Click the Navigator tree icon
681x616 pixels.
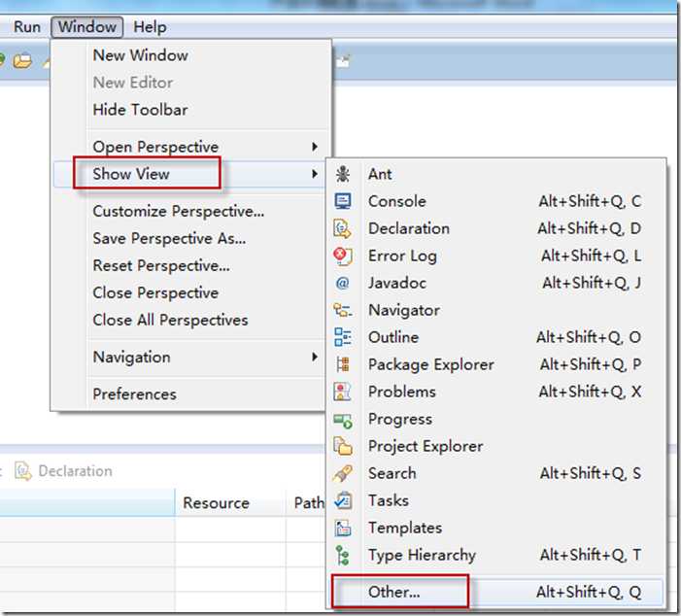coord(343,310)
